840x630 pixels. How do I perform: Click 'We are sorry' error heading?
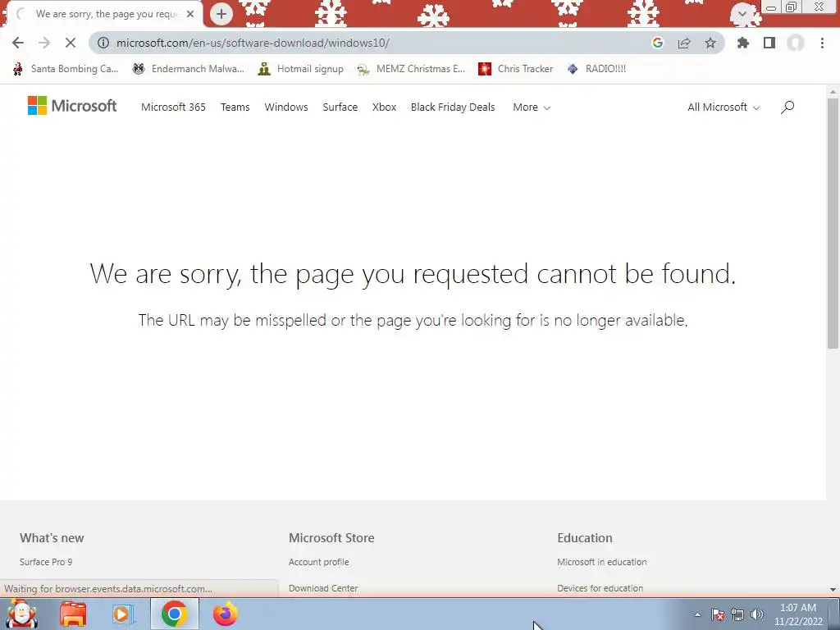(x=413, y=274)
